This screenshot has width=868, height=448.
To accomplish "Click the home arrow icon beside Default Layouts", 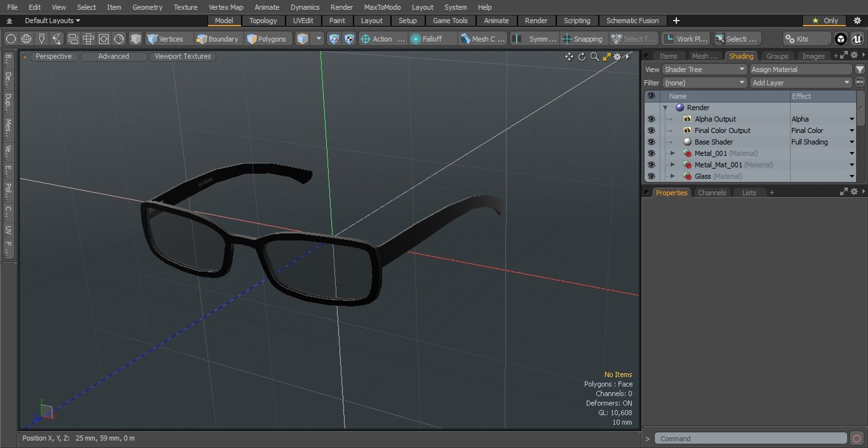I will pos(9,20).
